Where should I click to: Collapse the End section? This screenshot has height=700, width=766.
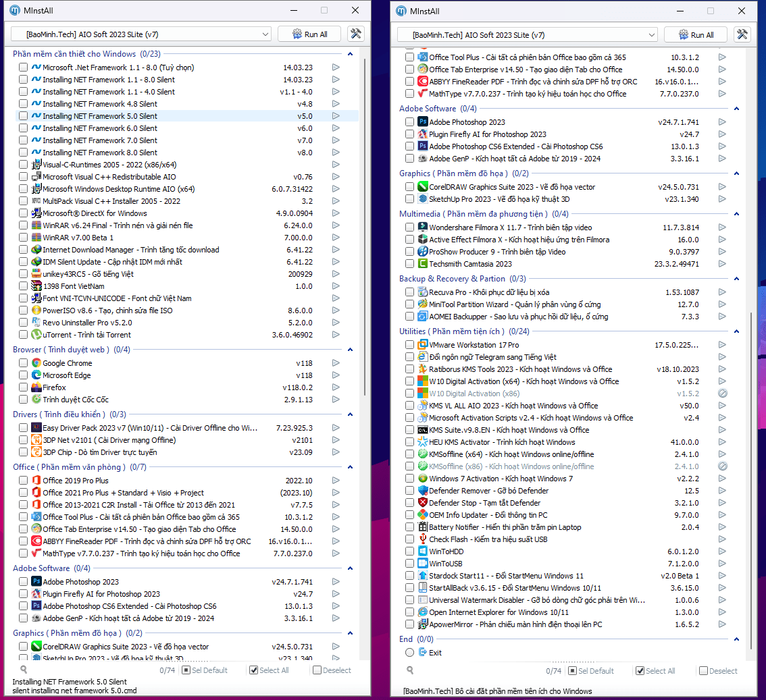[737, 639]
